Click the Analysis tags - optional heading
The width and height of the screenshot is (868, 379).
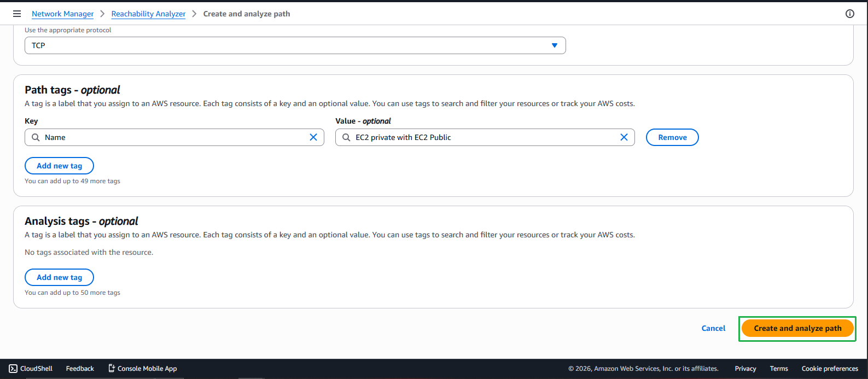point(81,221)
